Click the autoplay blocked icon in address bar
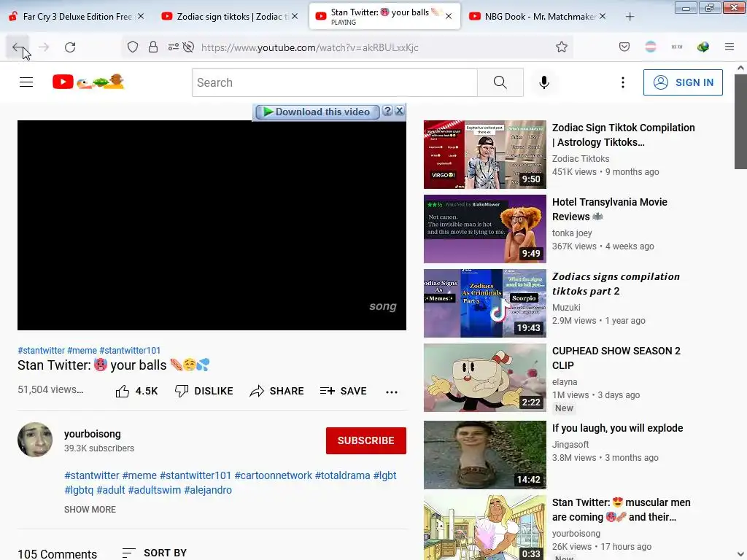This screenshot has width=747, height=560. coord(189,47)
